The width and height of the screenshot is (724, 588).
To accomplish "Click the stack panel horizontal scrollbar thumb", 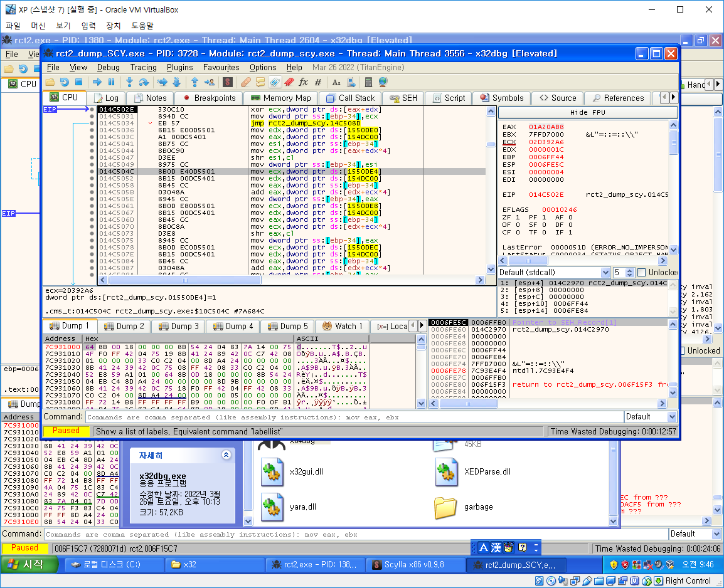I will click(469, 404).
